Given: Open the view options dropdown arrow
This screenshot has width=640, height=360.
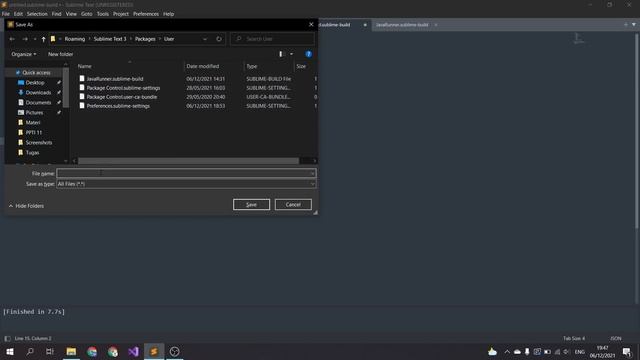Looking at the screenshot, I should [291, 54].
